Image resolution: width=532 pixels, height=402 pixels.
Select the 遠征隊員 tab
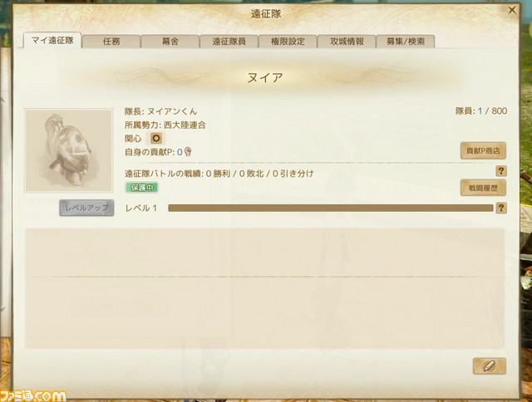pos(229,42)
